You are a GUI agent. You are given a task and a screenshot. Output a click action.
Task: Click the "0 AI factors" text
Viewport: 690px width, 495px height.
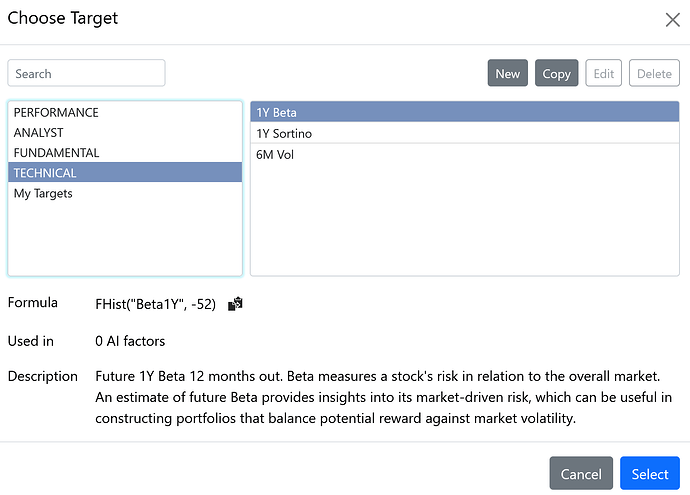(x=130, y=341)
